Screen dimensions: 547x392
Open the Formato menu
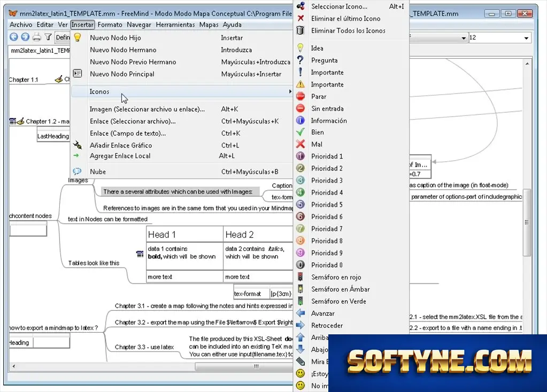tap(110, 25)
